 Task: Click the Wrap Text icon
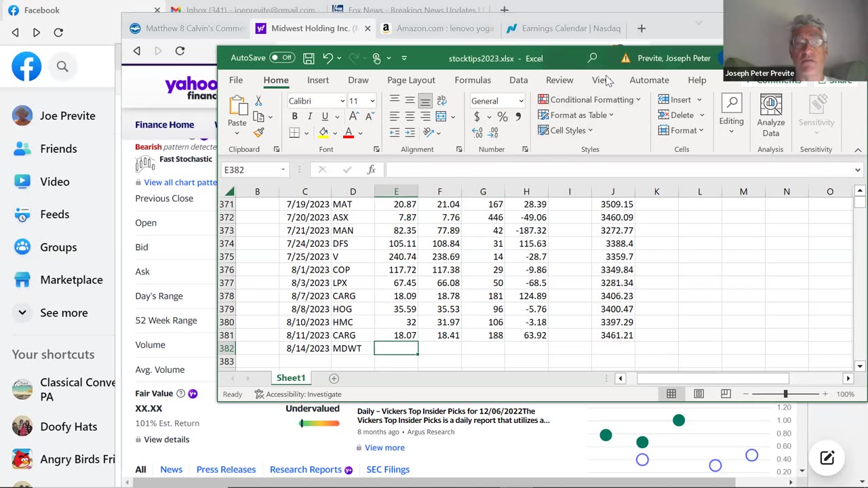point(441,100)
